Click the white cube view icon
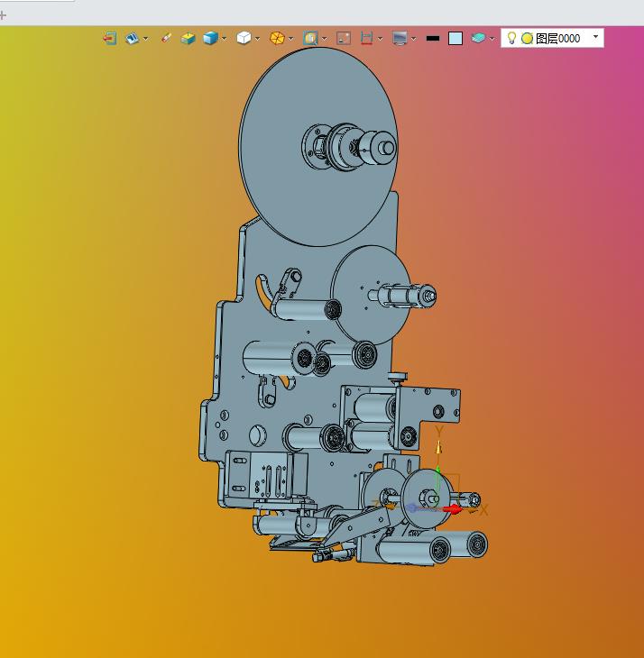 (244, 38)
